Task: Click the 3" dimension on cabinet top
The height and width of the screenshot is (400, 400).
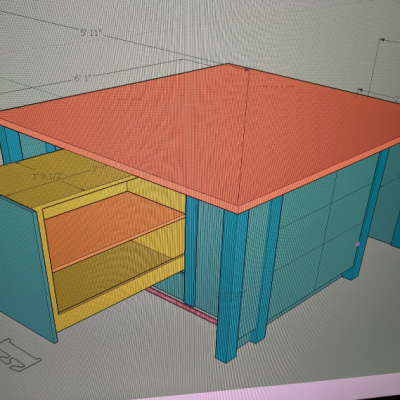Action: click(x=96, y=169)
